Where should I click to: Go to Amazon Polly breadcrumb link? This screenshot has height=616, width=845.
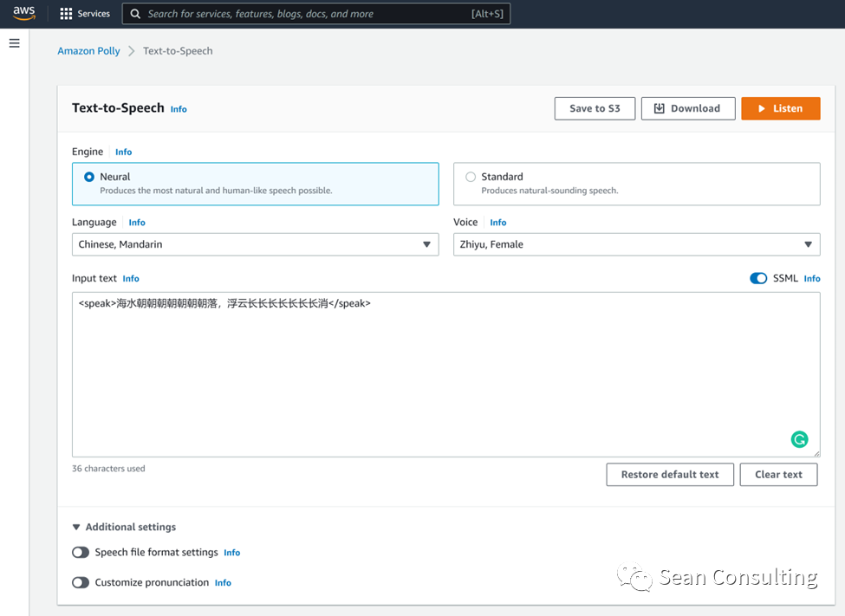click(89, 51)
